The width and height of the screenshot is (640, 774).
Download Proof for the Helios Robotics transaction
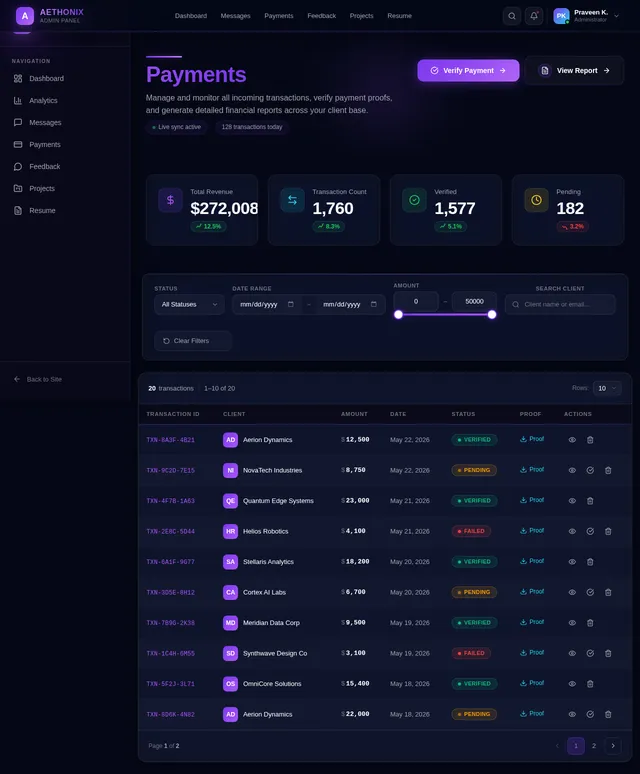point(532,531)
